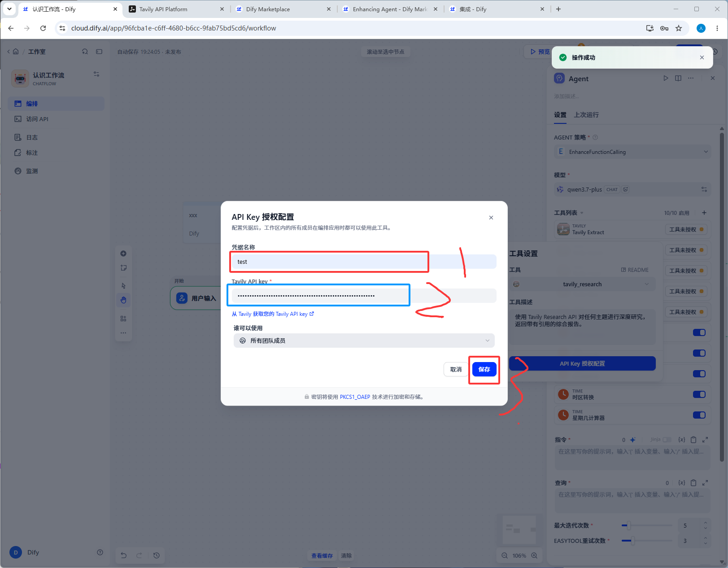Viewport: 728px width, 568px height.
Task: Click the 最大迭代次数 number stepper
Action: [706, 525]
